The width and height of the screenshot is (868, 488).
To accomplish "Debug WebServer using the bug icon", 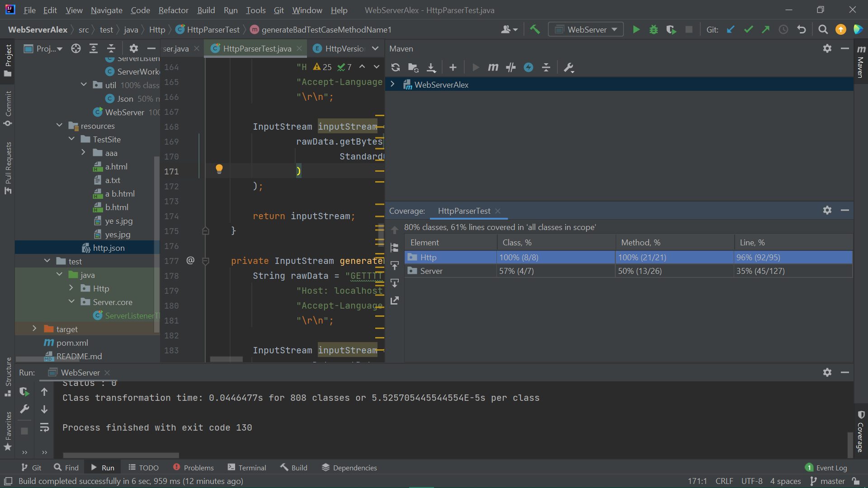I will click(653, 29).
